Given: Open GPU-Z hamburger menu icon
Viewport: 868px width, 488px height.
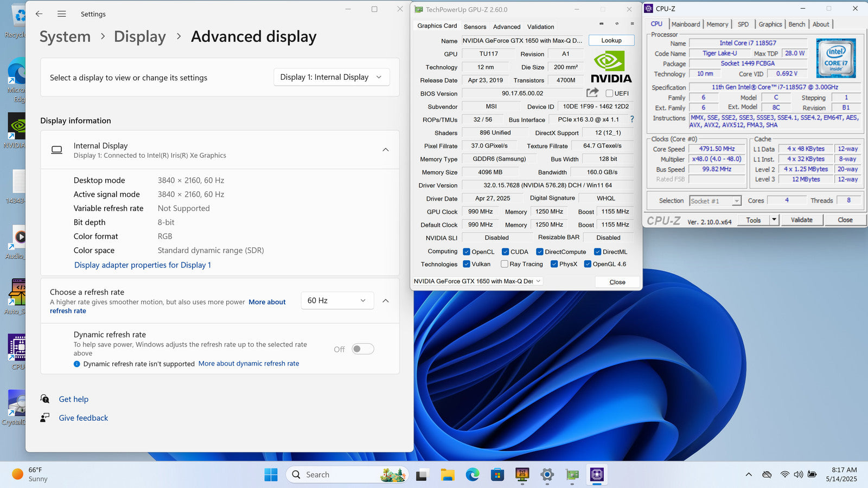Looking at the screenshot, I should (632, 24).
